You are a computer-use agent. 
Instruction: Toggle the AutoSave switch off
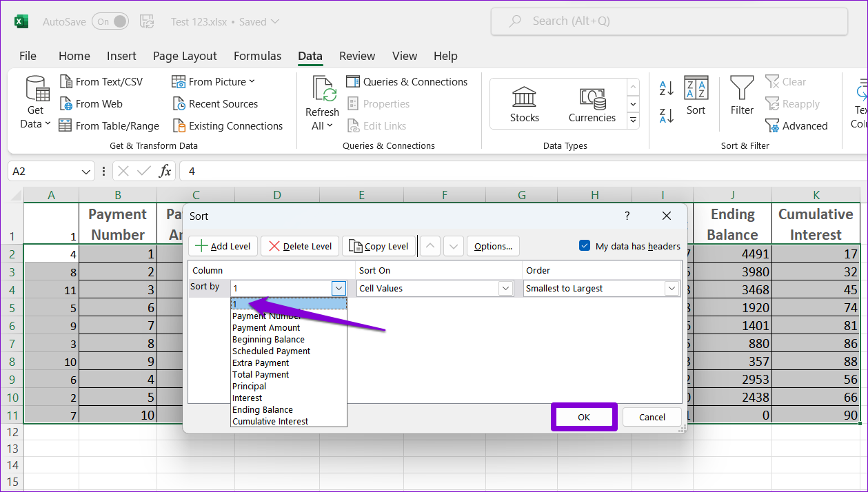110,21
